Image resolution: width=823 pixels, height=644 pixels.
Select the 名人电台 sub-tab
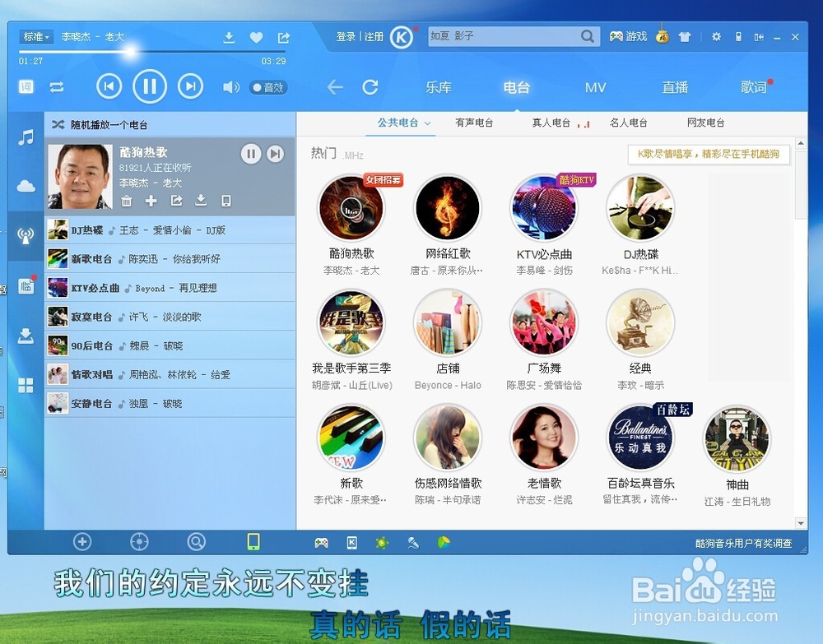(x=628, y=123)
